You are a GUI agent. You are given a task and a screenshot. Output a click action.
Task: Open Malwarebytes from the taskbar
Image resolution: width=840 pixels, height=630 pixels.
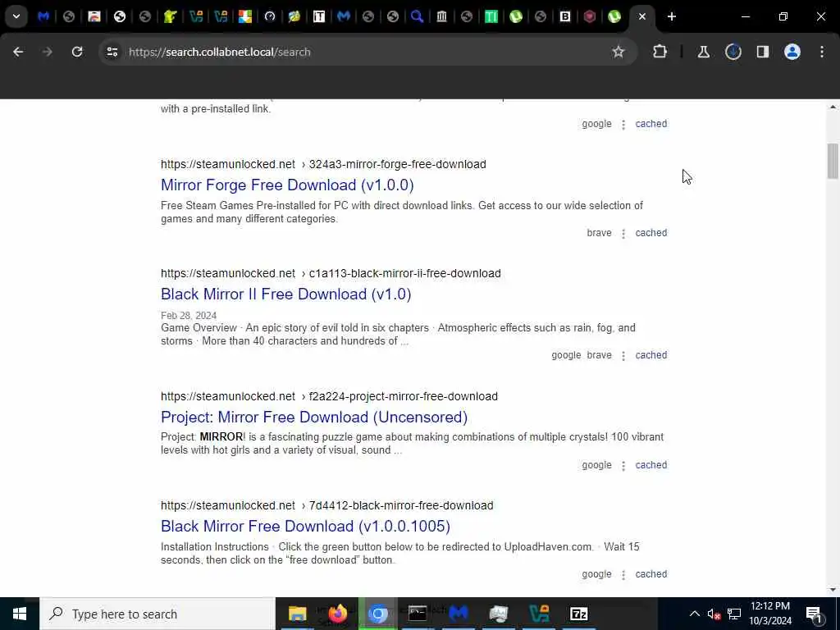459,614
